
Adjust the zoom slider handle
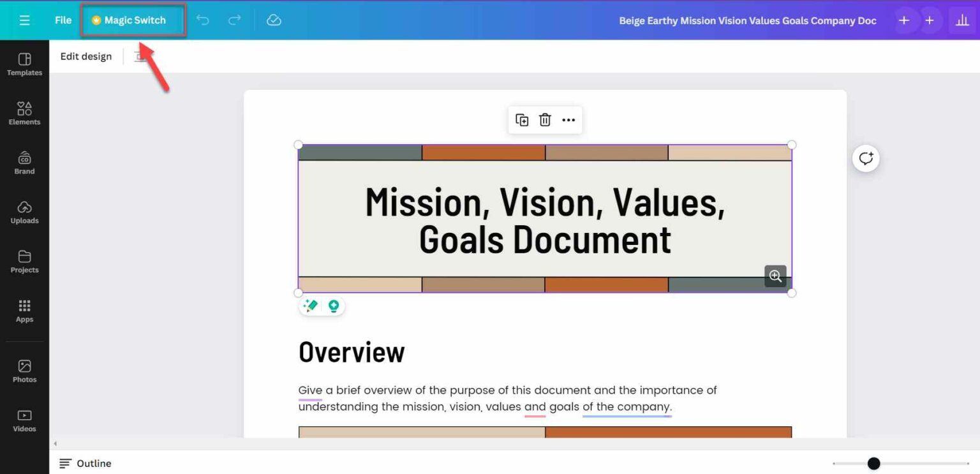pos(873,463)
